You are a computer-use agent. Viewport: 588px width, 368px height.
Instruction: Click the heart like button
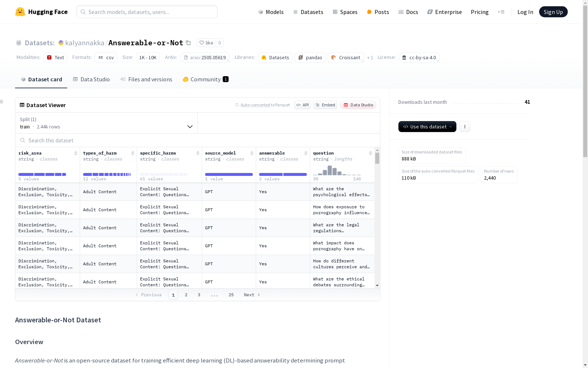206,43
